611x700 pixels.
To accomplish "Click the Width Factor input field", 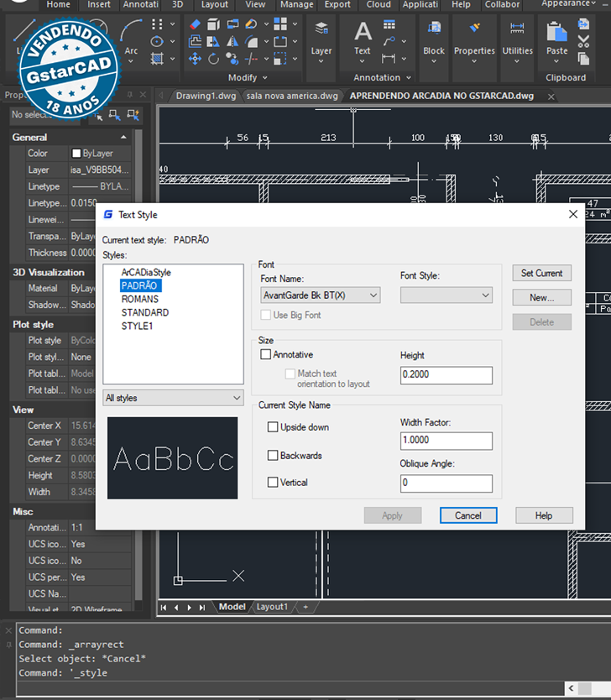I will point(446,441).
